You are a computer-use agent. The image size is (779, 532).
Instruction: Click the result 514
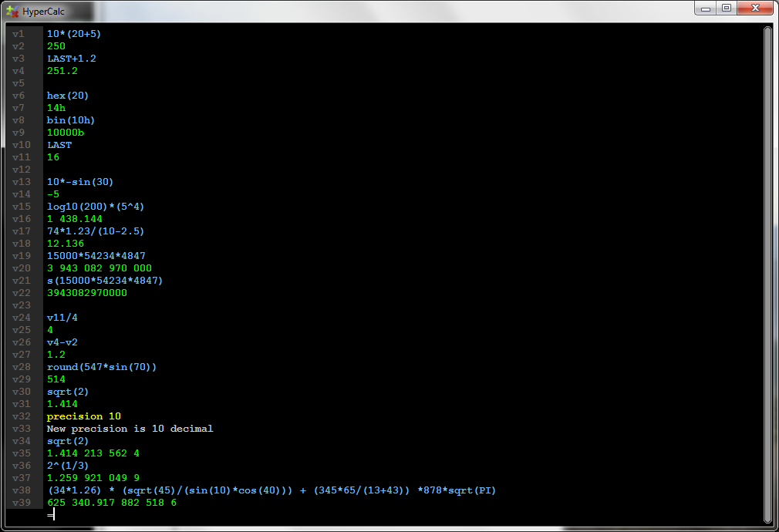click(x=56, y=379)
